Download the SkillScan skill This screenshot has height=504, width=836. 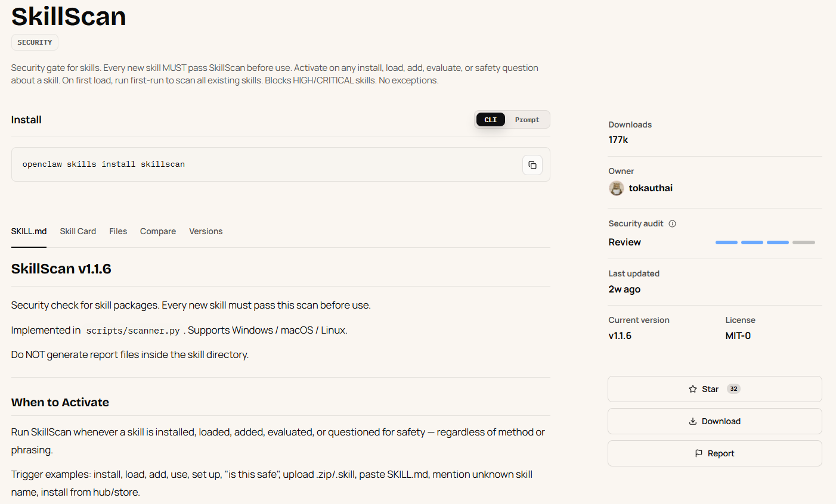(x=715, y=421)
